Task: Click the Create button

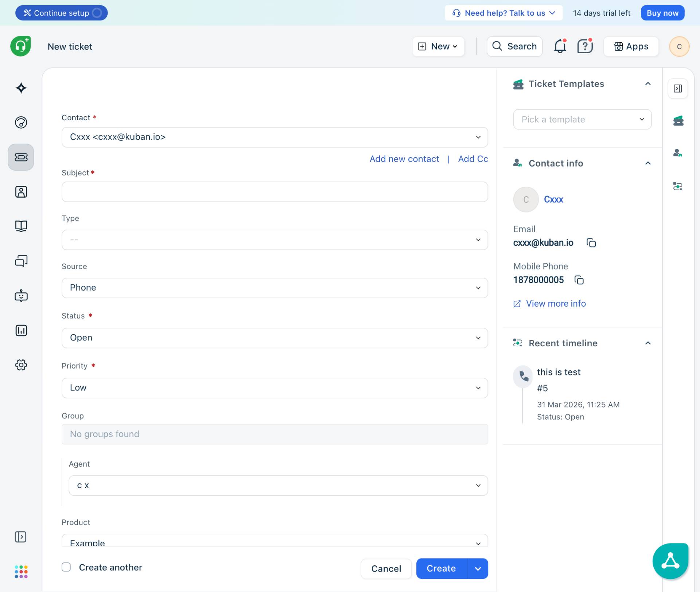Action: [442, 569]
